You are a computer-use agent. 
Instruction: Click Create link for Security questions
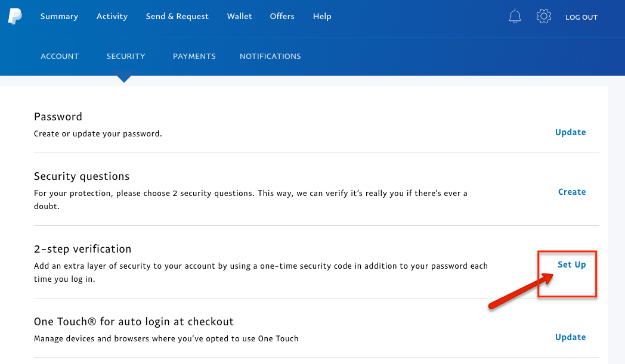coord(572,192)
